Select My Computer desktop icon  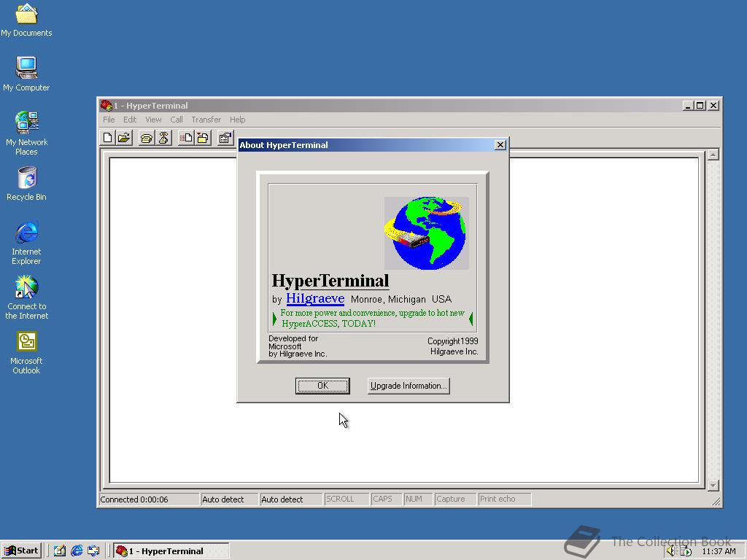[26, 74]
